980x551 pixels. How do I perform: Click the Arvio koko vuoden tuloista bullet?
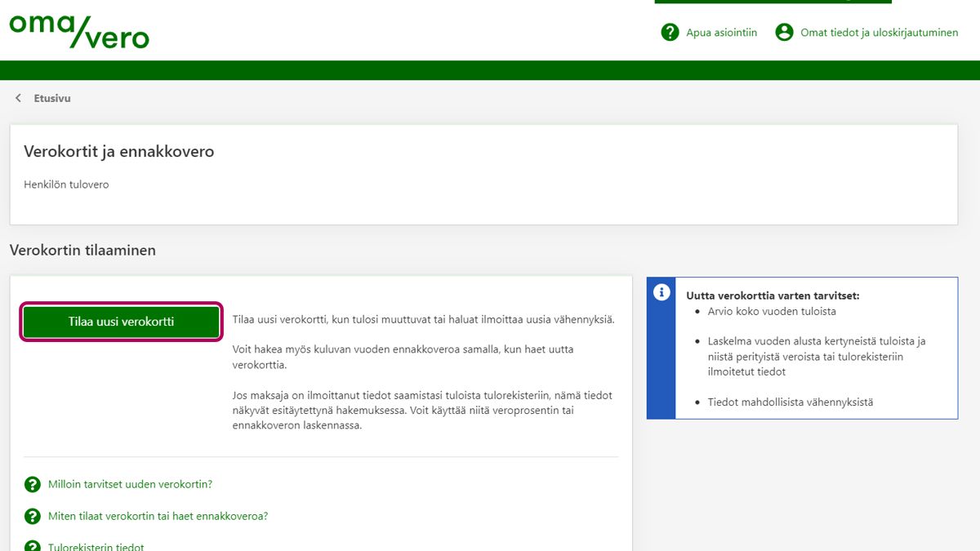[772, 311]
